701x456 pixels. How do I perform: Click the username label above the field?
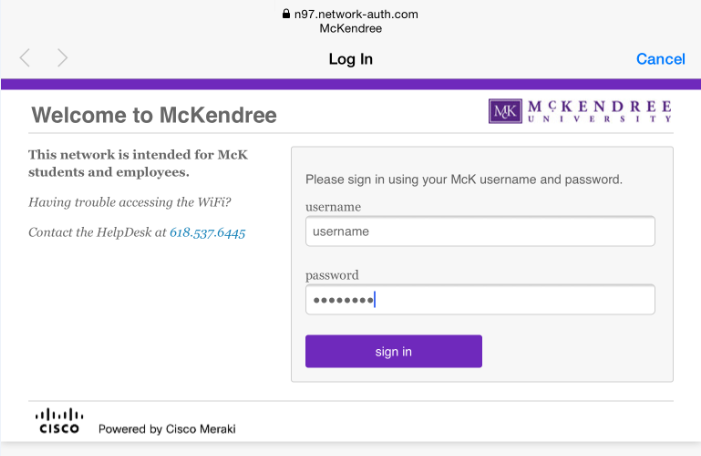pyautogui.click(x=333, y=207)
